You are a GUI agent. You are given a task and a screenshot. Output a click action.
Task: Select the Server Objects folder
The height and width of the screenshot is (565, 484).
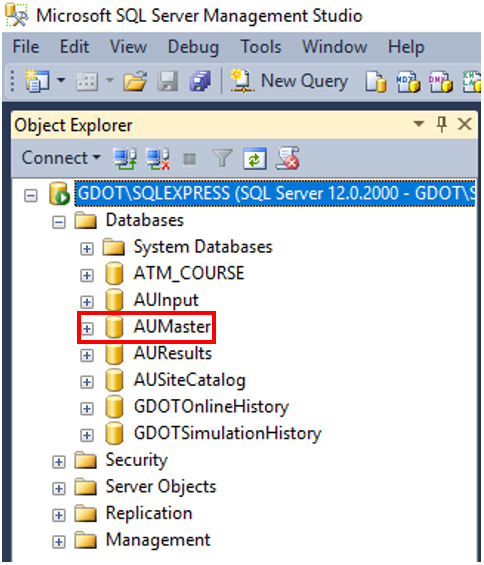coord(161,487)
